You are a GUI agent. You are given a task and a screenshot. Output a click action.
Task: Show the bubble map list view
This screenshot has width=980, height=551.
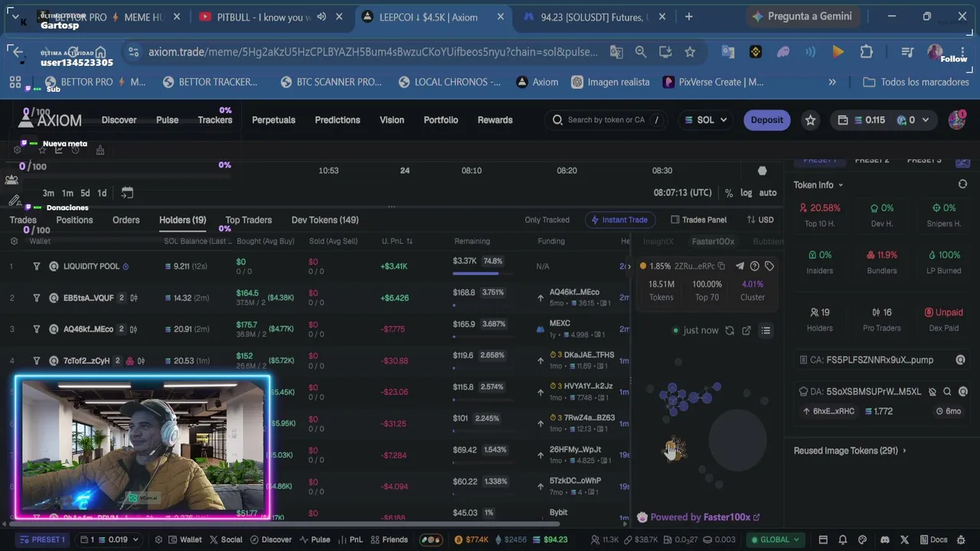click(766, 331)
